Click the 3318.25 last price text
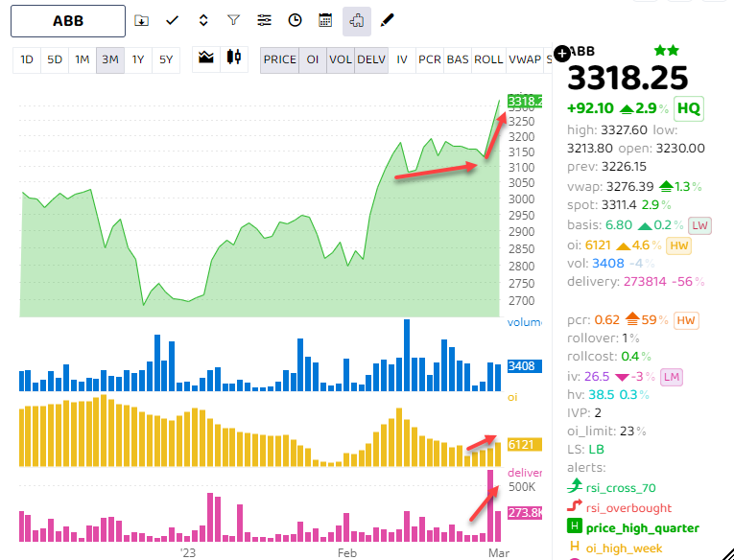The height and width of the screenshot is (560, 734). click(x=627, y=78)
